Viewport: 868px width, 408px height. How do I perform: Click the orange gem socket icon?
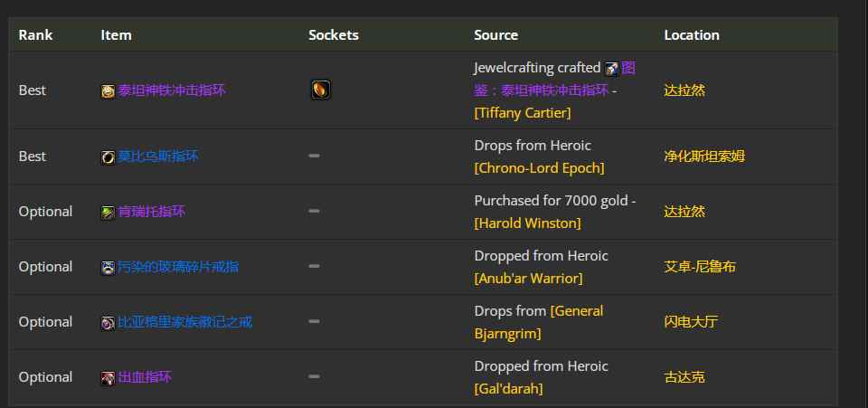321,90
